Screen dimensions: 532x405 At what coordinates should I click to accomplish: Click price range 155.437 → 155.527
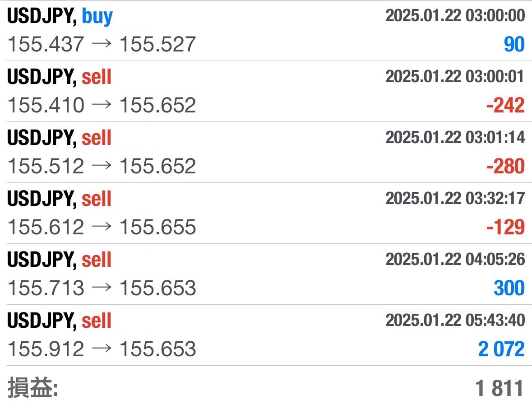click(x=102, y=44)
